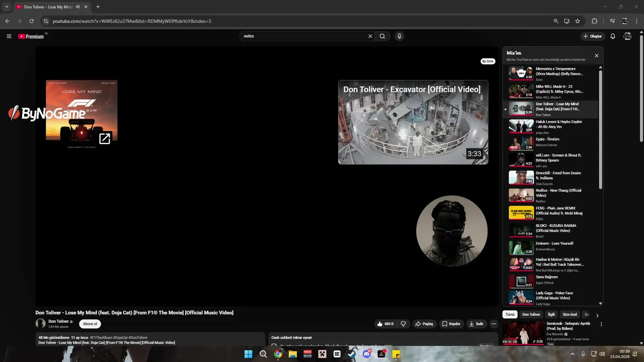Close the Mix'im playlist panel

(x=597, y=56)
